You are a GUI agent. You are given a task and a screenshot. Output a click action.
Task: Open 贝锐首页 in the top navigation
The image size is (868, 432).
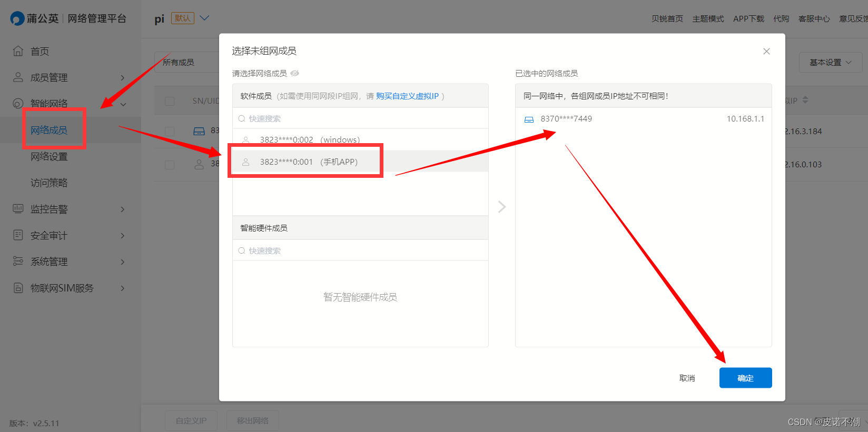tap(667, 18)
